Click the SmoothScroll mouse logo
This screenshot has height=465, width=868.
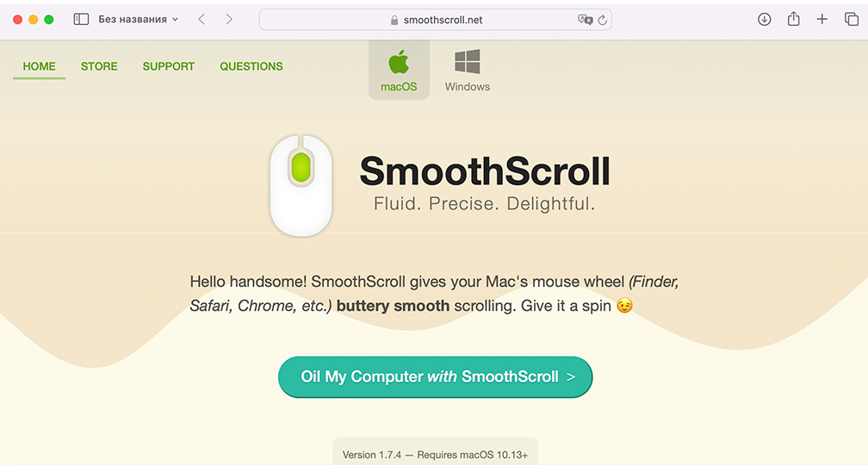click(x=301, y=184)
